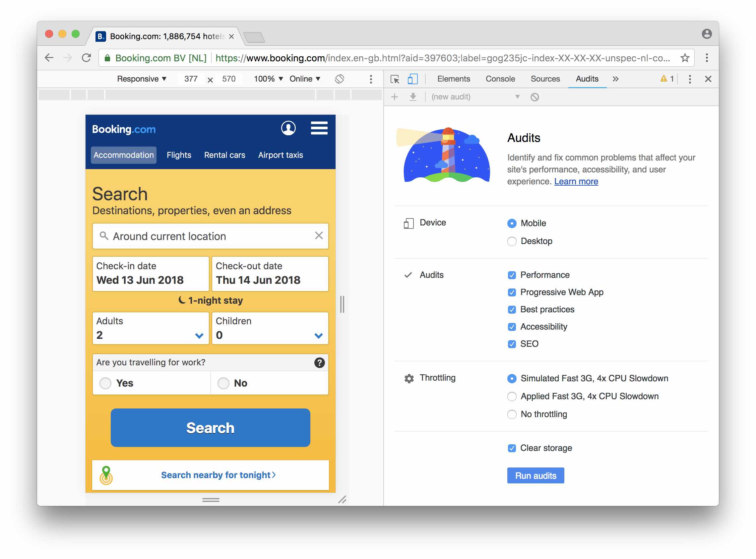756x559 pixels.
Task: Open the Children count dropdown
Action: [270, 328]
